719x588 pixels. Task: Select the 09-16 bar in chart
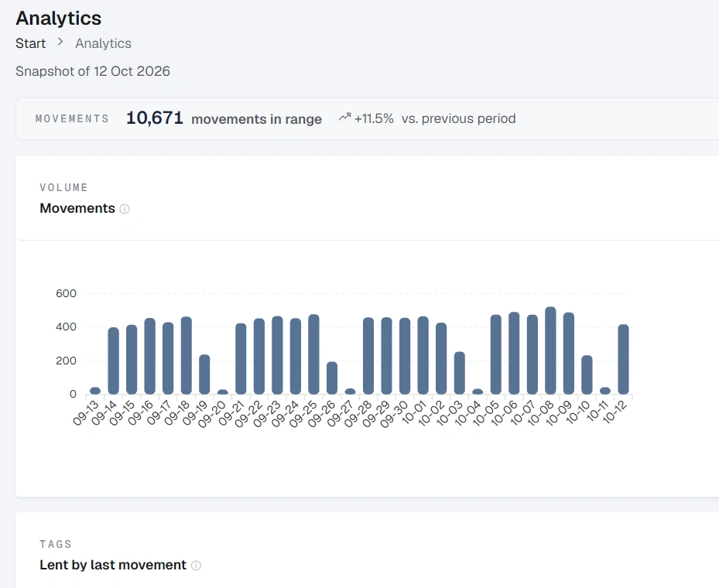150,356
